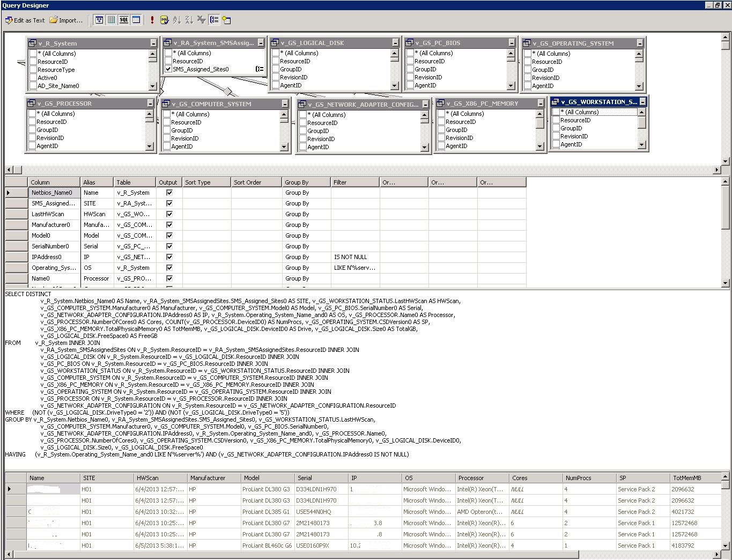Open Group By dropdown for Netbios_Name0 row
The width and height of the screenshot is (732, 560).
306,193
